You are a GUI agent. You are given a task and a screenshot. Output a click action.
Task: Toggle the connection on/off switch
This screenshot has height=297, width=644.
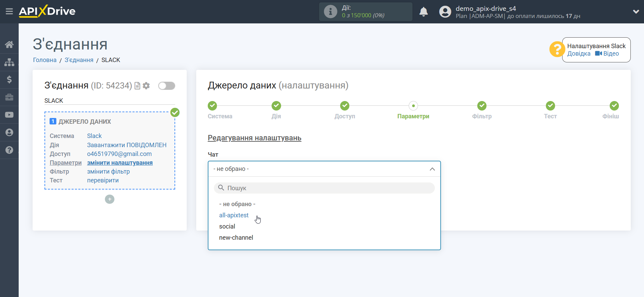[167, 86]
